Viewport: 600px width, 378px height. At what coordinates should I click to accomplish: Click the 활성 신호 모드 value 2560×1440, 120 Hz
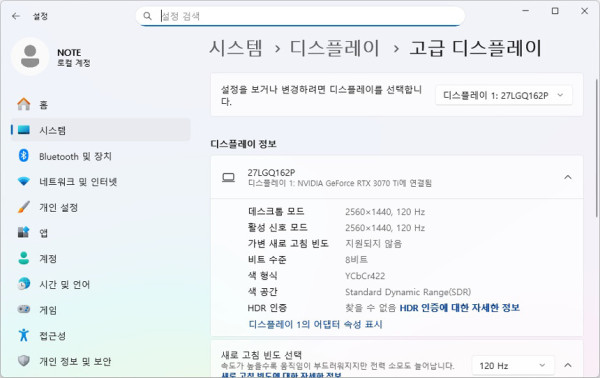(x=385, y=228)
